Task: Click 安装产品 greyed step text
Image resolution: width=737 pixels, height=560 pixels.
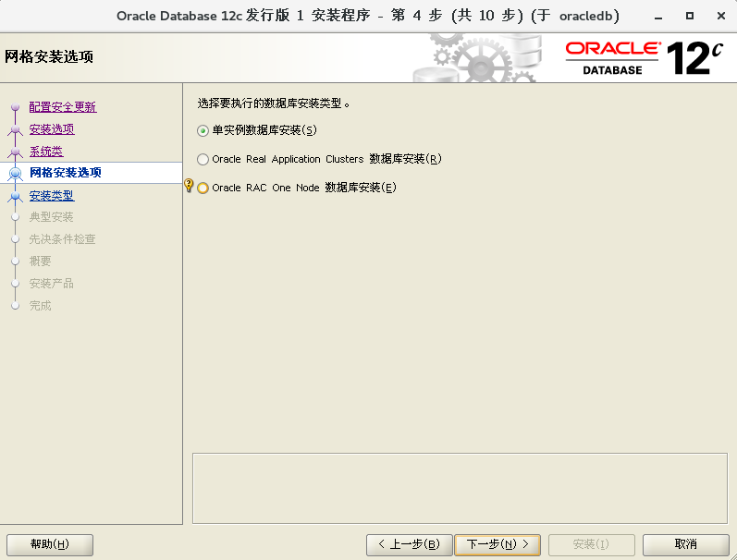Action: 51,284
